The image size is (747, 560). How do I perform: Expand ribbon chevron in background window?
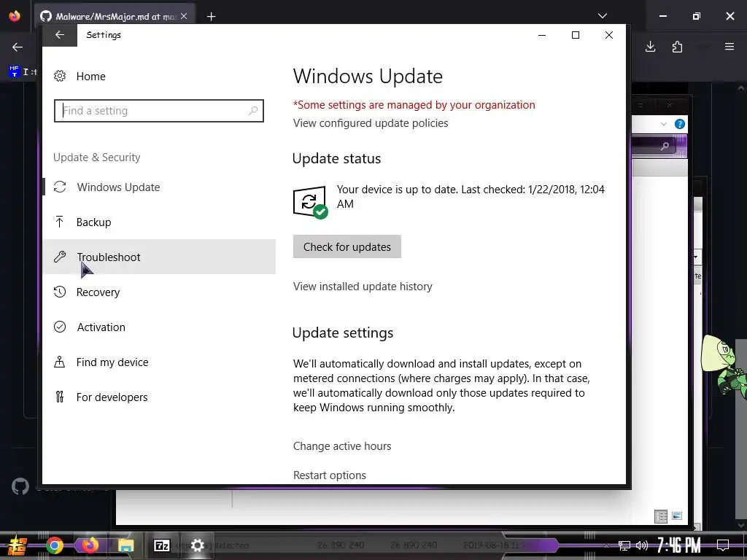(664, 124)
